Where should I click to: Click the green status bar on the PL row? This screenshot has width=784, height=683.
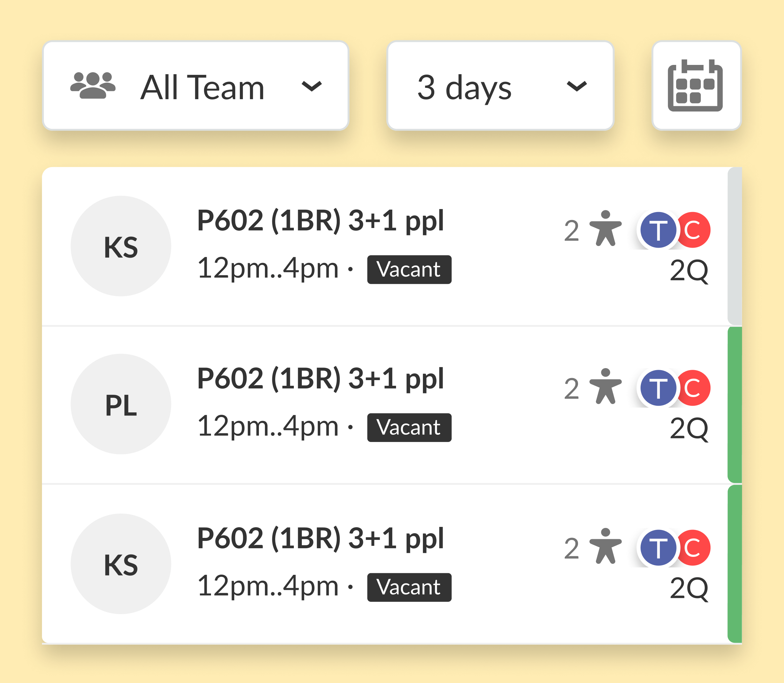[734, 405]
